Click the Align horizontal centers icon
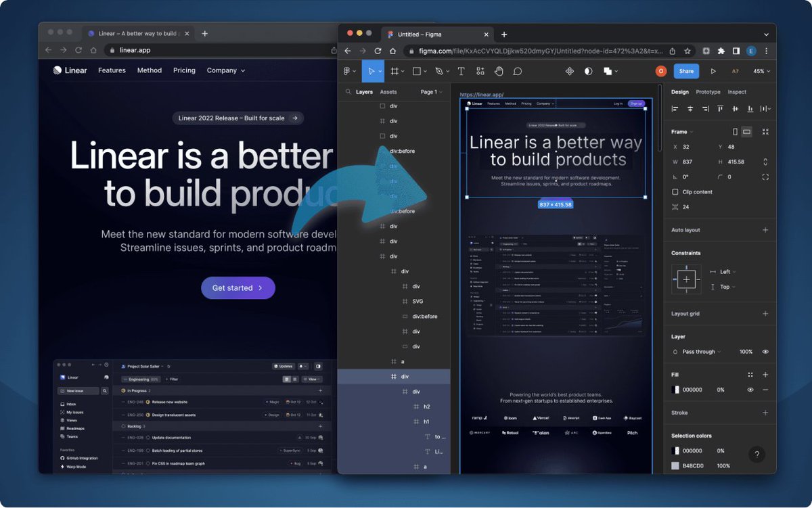Screen dimensions: 812x508 [x=690, y=108]
